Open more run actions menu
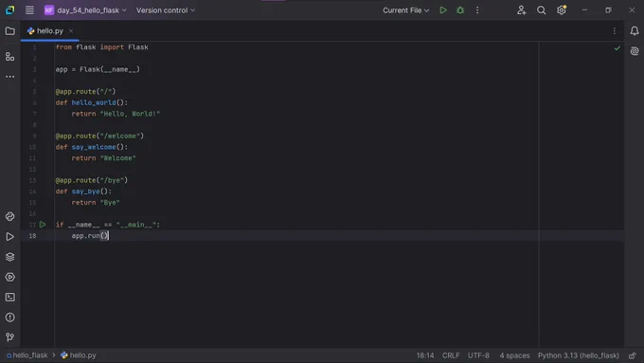The image size is (644, 363). click(x=477, y=10)
